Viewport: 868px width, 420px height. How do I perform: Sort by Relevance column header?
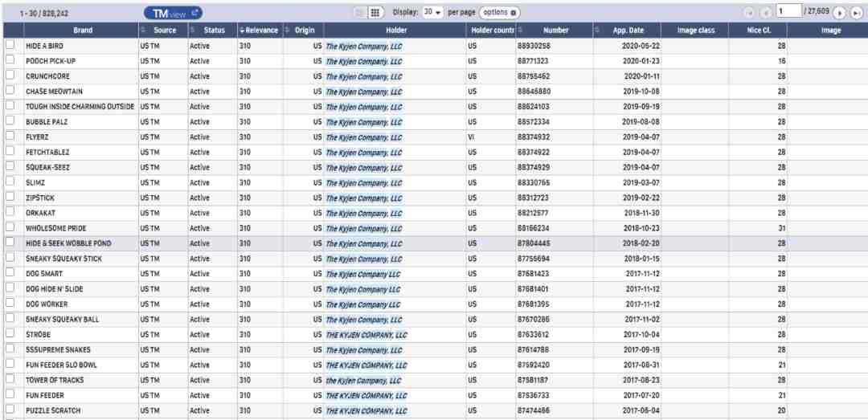pos(260,31)
